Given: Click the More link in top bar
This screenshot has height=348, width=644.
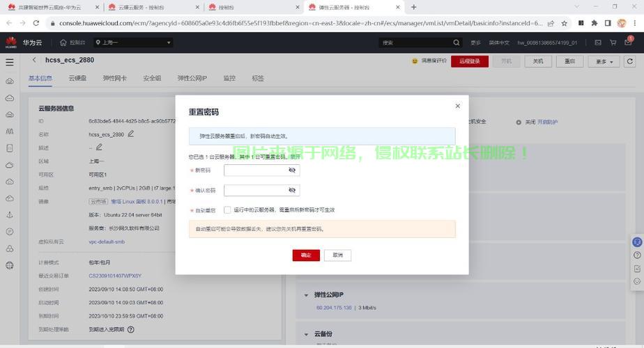Looking at the screenshot, I should point(475,42).
